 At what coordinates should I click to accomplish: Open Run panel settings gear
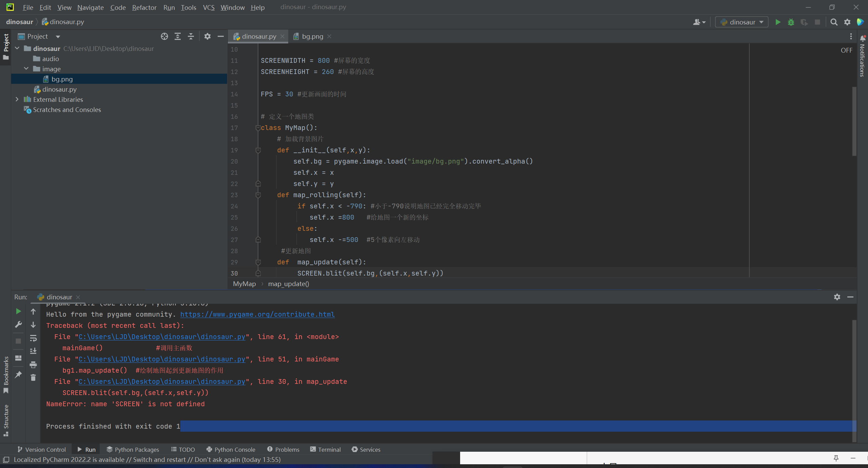837,297
